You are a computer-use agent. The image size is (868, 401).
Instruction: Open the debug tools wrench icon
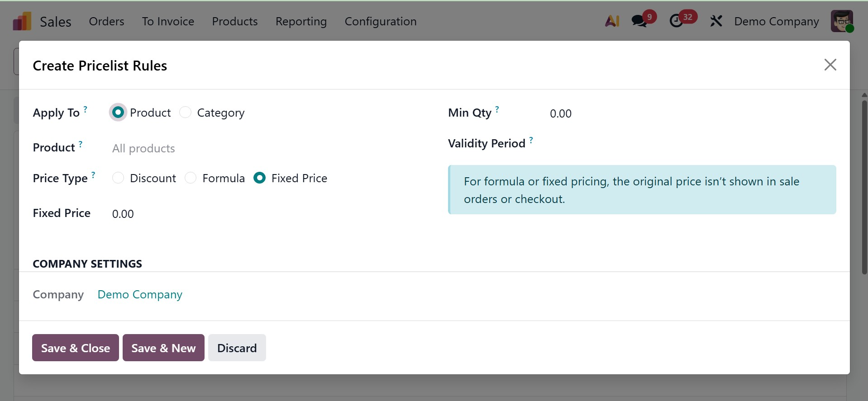tap(716, 21)
